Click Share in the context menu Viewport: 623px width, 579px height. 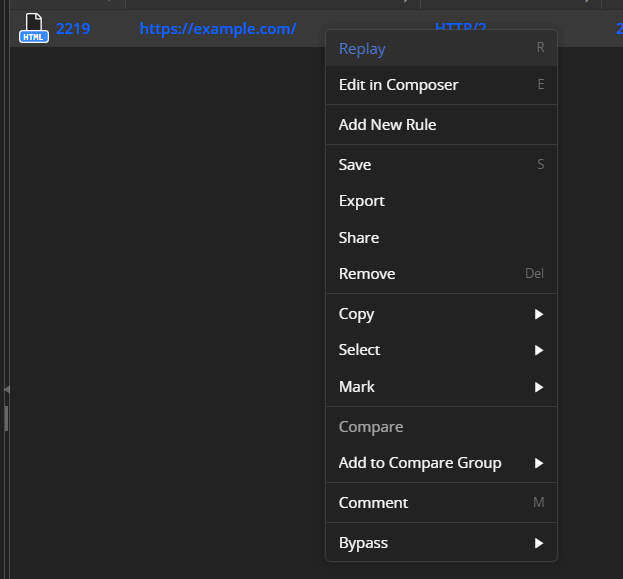click(x=441, y=238)
